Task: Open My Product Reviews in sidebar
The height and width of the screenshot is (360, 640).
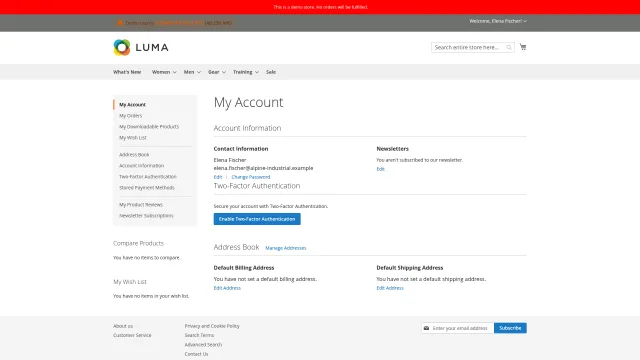Action: click(141, 204)
